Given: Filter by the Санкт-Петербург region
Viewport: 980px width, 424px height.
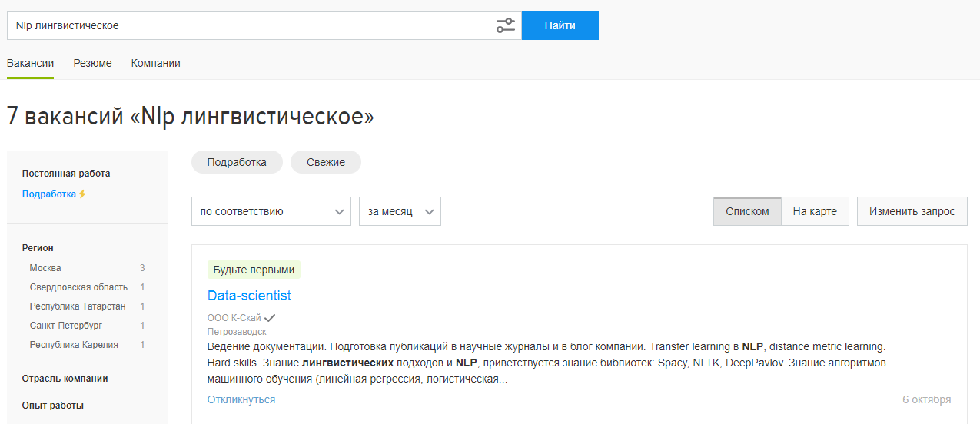Looking at the screenshot, I should [x=66, y=326].
